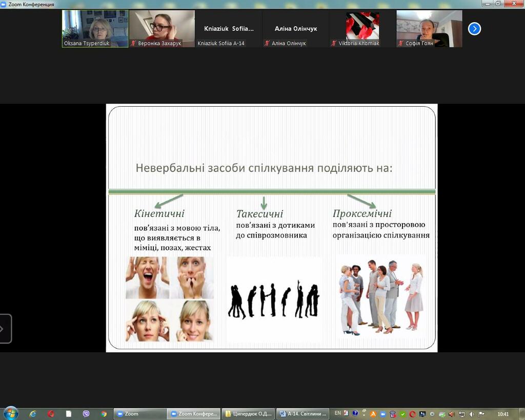The width and height of the screenshot is (525, 420).
Task: Open Viber from the taskbar
Action: 86,414
